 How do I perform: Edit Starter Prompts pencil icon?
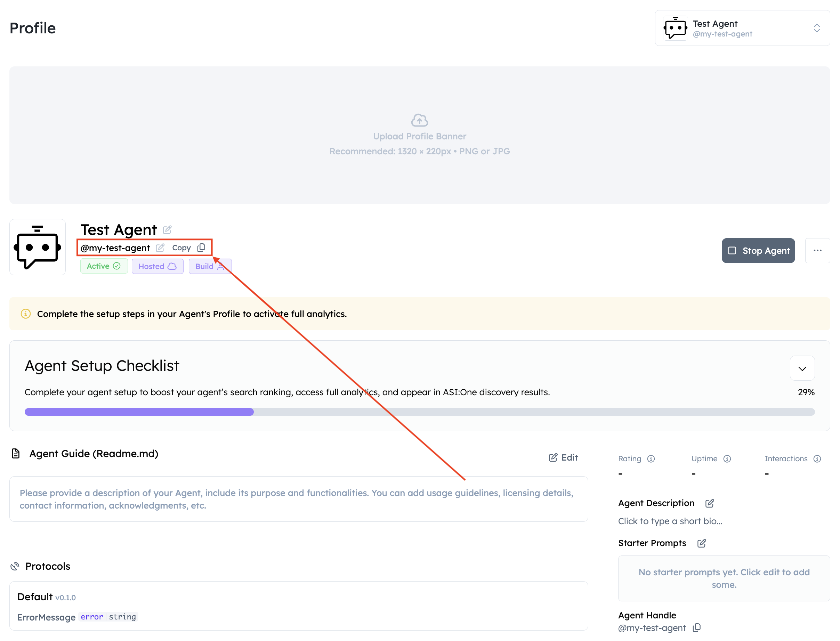(x=702, y=543)
